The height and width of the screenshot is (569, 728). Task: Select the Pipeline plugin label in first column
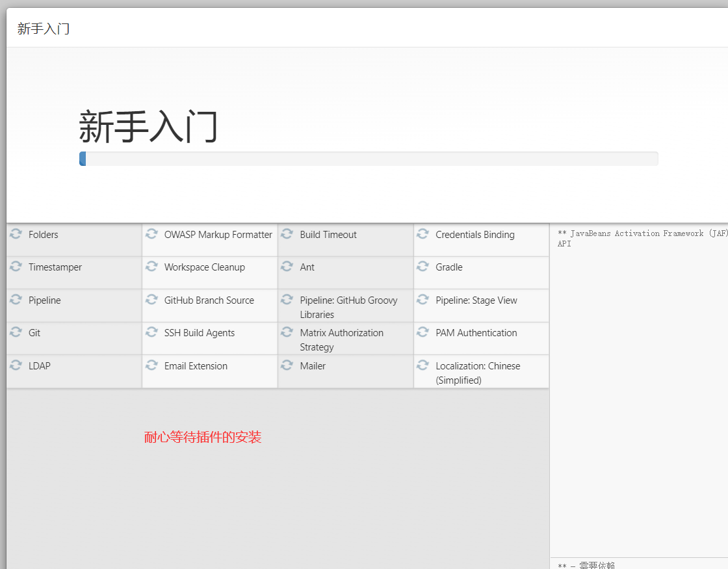(45, 300)
